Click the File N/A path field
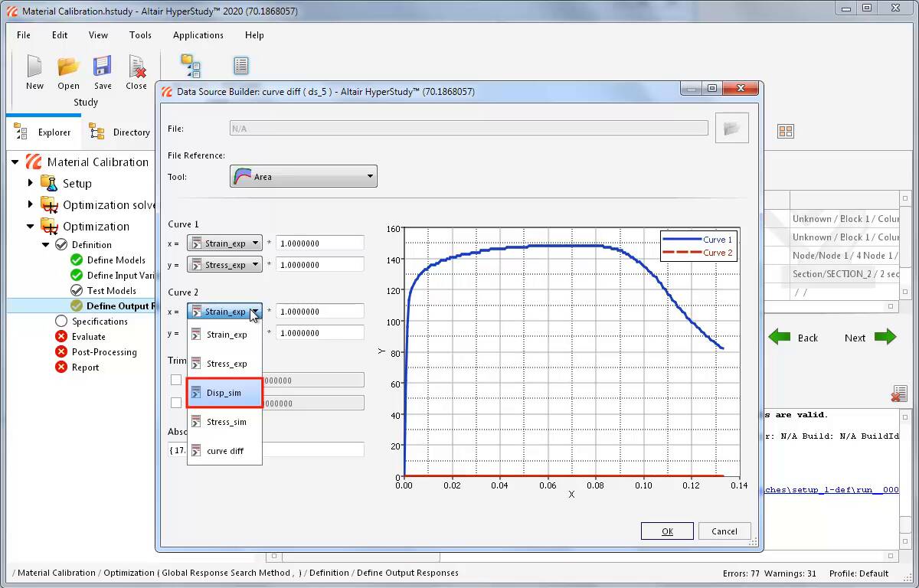Viewport: 919px width, 588px height. click(469, 129)
